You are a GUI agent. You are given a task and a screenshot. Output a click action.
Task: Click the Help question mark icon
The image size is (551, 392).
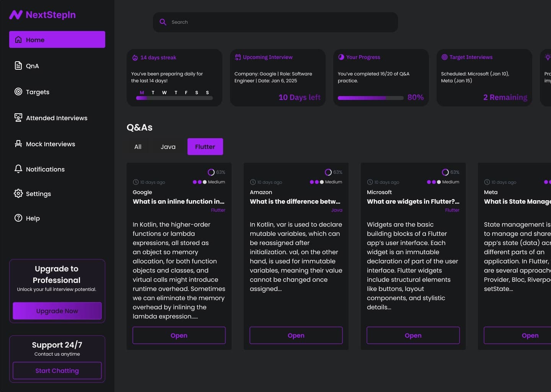(18, 218)
